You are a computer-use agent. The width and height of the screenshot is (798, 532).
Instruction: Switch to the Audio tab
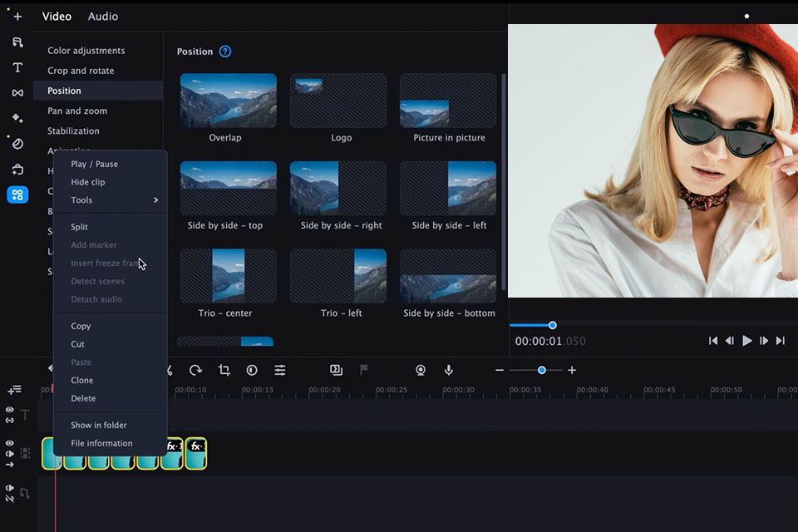click(x=103, y=17)
